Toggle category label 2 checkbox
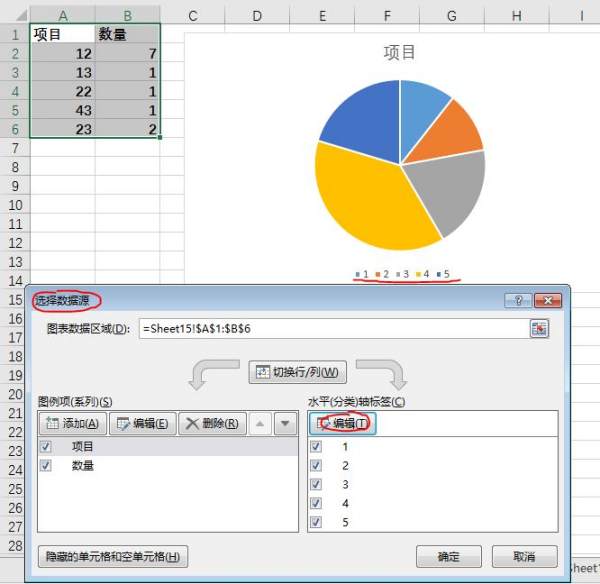Viewport: 600px width, 584px height. click(316, 466)
